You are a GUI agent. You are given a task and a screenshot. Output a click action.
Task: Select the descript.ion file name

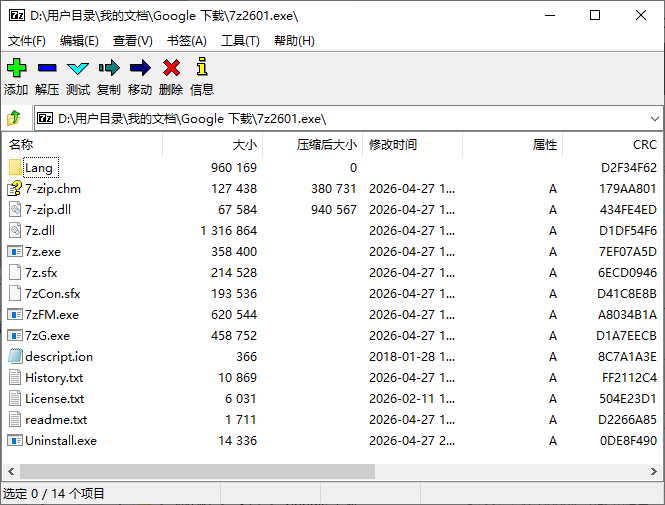point(59,357)
